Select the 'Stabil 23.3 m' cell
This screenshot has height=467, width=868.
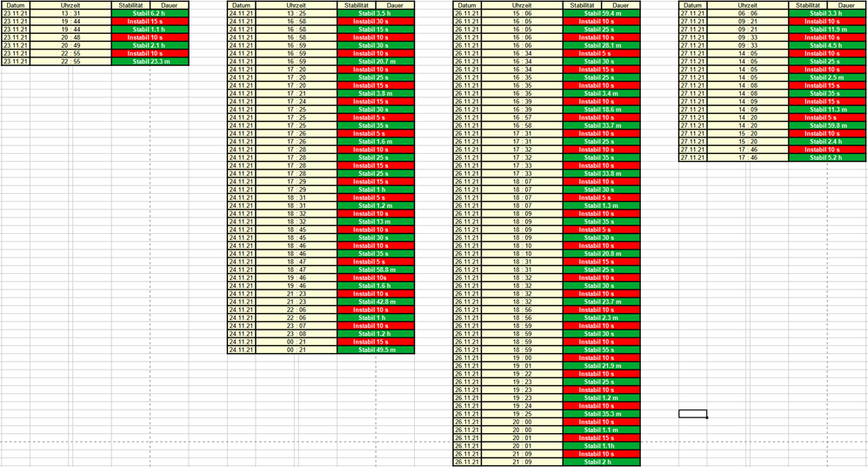(150, 62)
